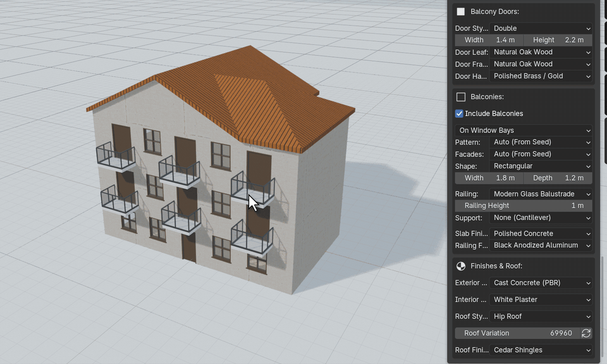Screen dimensions: 607x364
Task: Click the Balcony Doors section icon
Action: point(461,11)
